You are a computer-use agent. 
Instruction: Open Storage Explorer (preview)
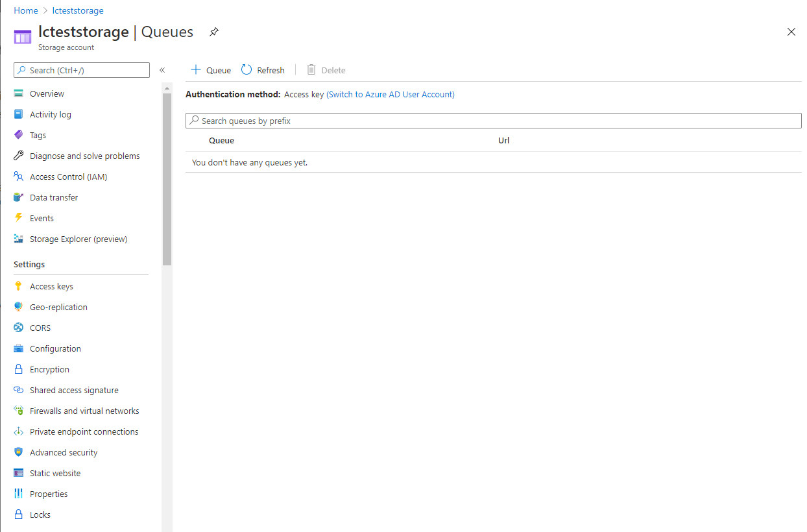tap(78, 239)
